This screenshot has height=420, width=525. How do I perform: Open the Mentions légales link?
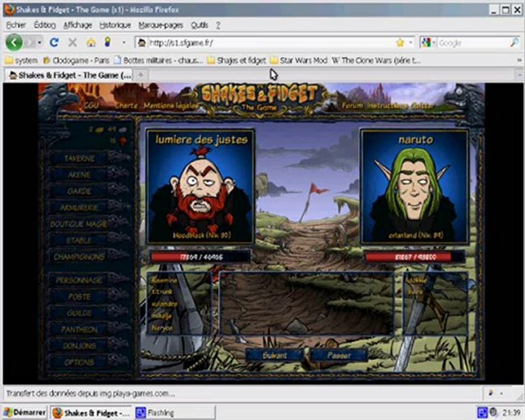point(171,106)
